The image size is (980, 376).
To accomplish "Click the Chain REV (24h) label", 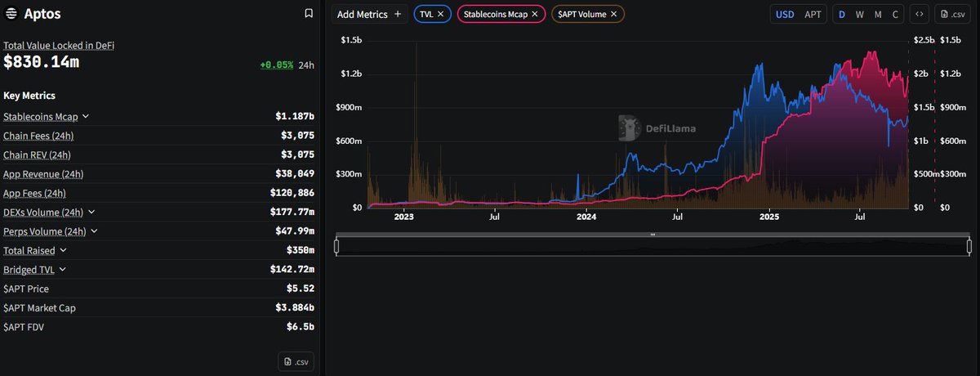I will (x=37, y=154).
